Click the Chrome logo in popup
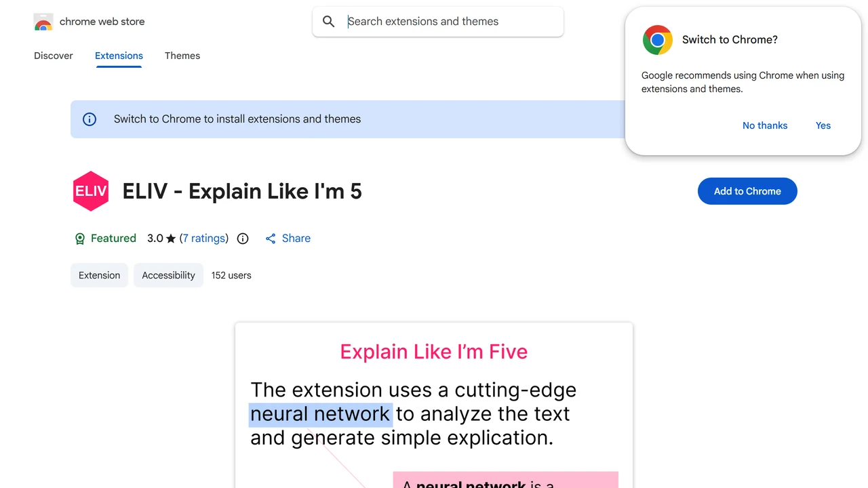The height and width of the screenshot is (488, 868). 658,40
